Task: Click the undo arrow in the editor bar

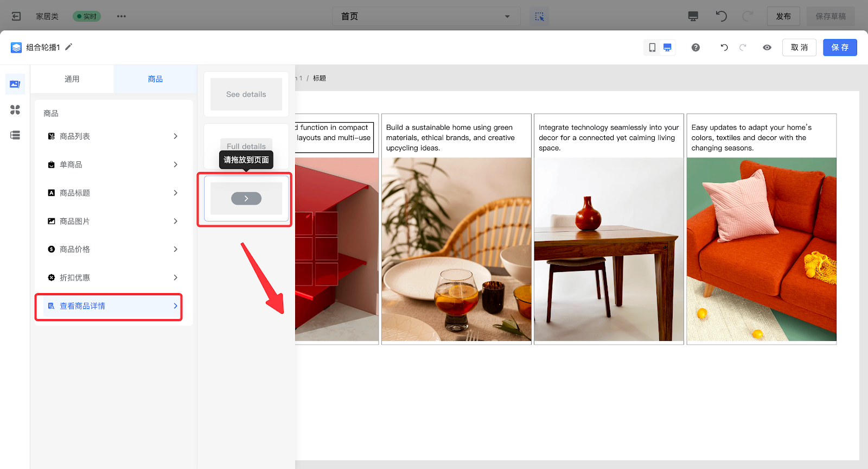Action: (724, 48)
